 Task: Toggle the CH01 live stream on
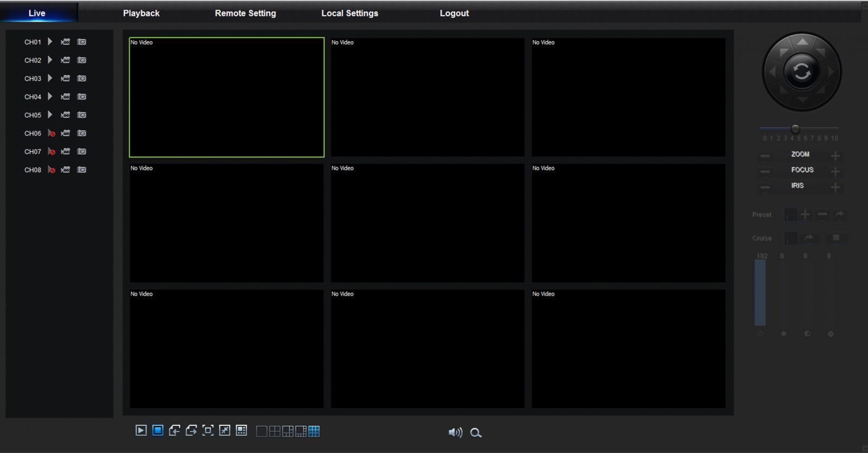click(50, 42)
